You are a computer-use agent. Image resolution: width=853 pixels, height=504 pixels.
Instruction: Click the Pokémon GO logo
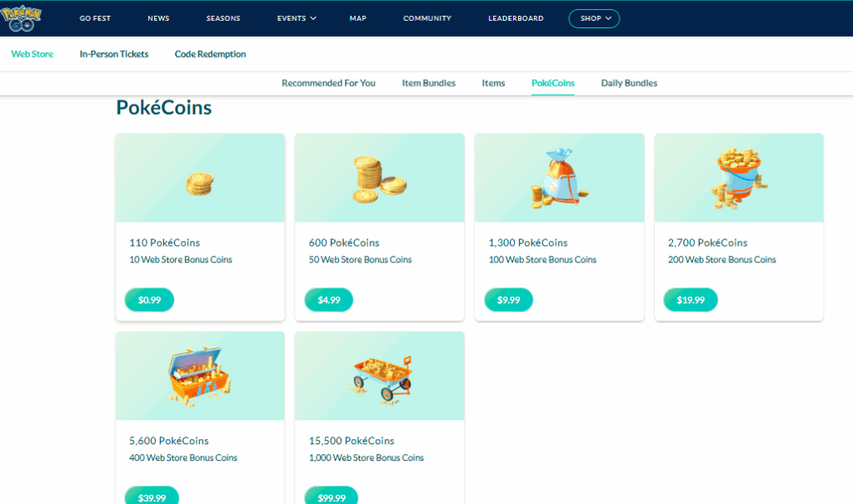point(21,18)
